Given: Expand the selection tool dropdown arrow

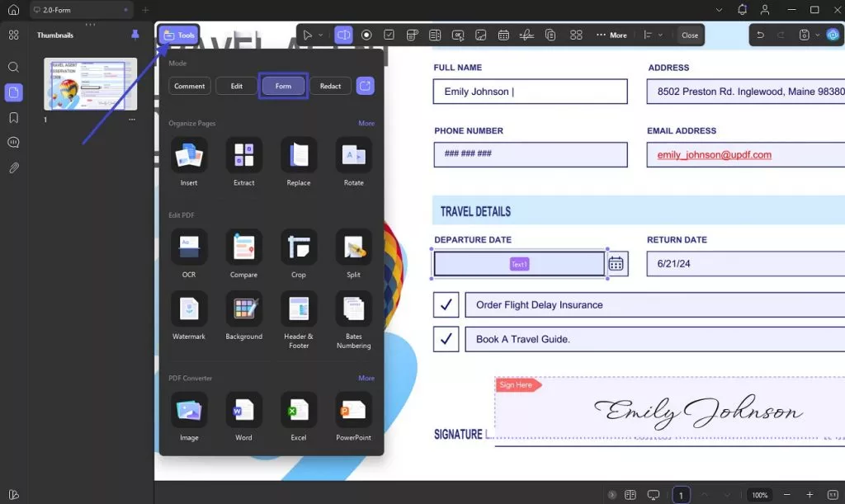Looking at the screenshot, I should pyautogui.click(x=322, y=35).
